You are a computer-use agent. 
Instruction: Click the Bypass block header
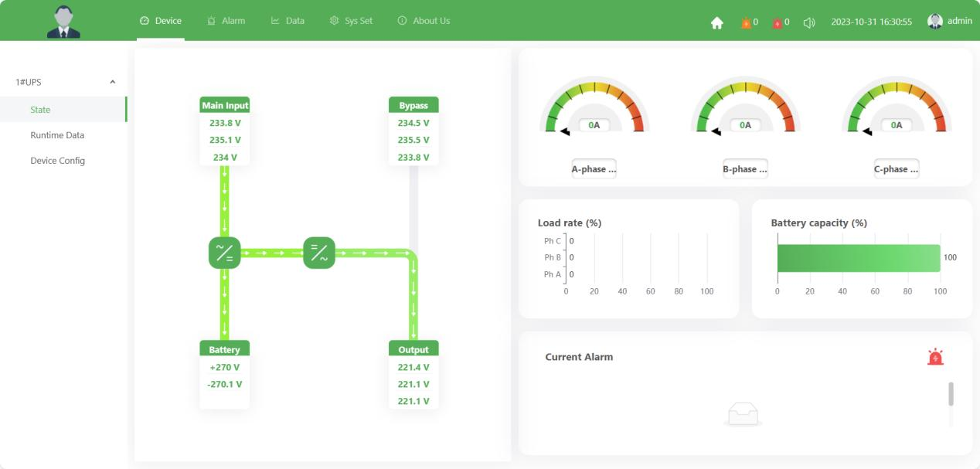413,105
